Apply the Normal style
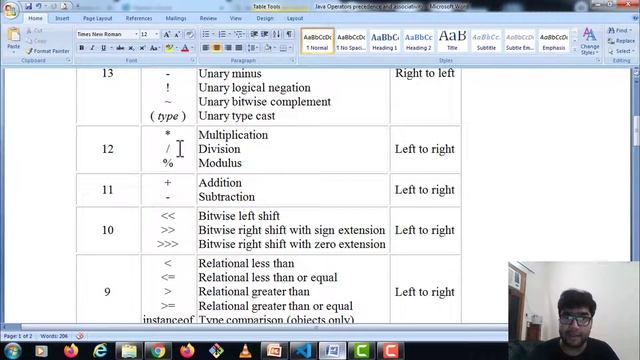This screenshot has width=640, height=360. pos(317,41)
